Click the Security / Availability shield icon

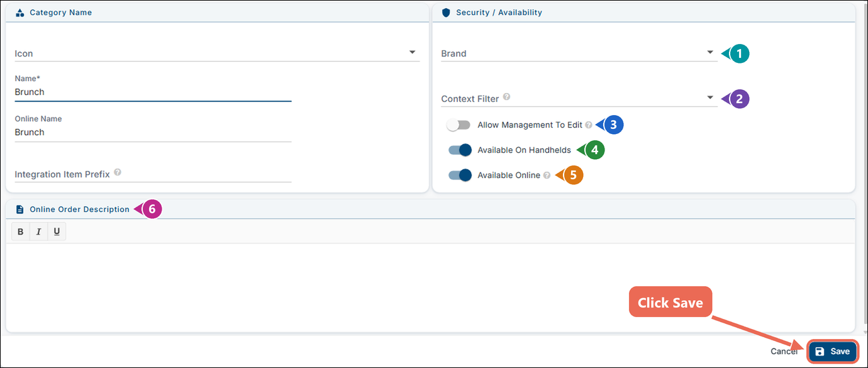447,13
